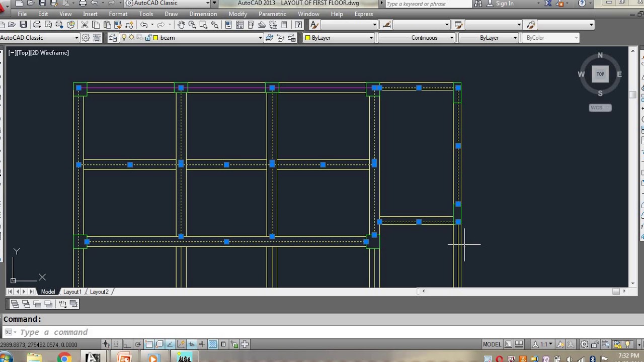The height and width of the screenshot is (362, 644).
Task: Click the Help question mark in standard toolbar
Action: [298, 24]
